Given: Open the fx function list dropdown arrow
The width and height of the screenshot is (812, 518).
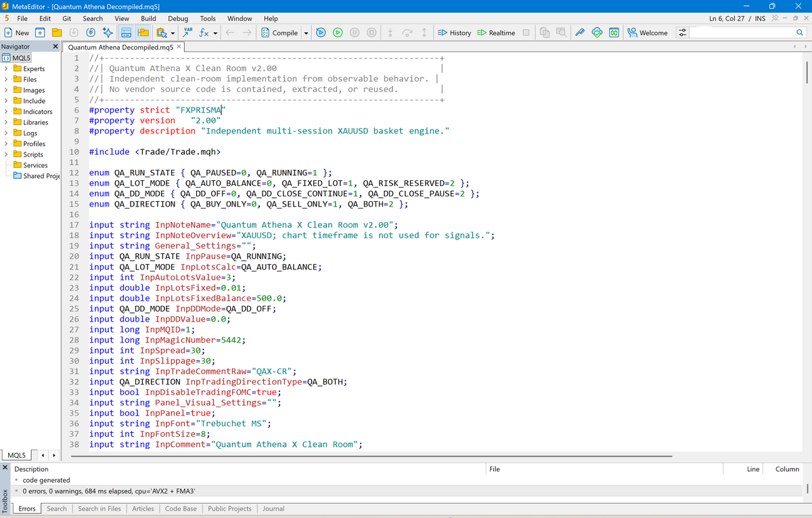Looking at the screenshot, I should (x=215, y=33).
